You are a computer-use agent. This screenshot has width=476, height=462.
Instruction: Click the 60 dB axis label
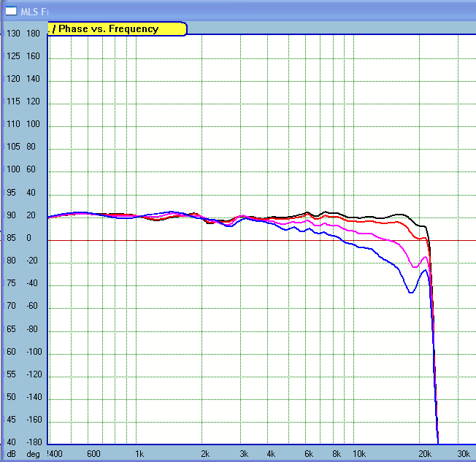pos(11,351)
